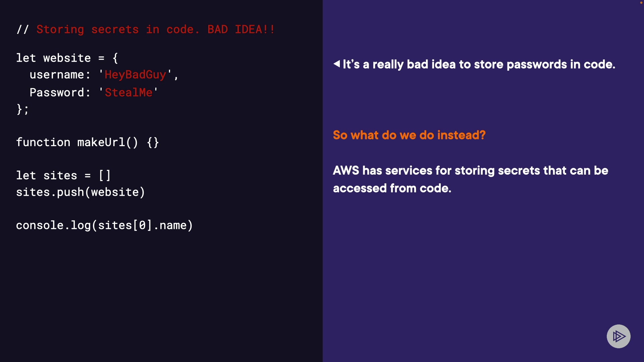This screenshot has width=644, height=362.
Task: Click the small orange dot in the corner
Action: 641,3
